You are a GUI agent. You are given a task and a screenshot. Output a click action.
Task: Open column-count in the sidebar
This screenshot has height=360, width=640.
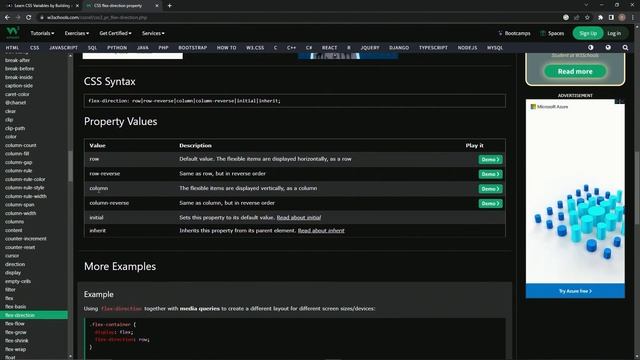(x=21, y=145)
